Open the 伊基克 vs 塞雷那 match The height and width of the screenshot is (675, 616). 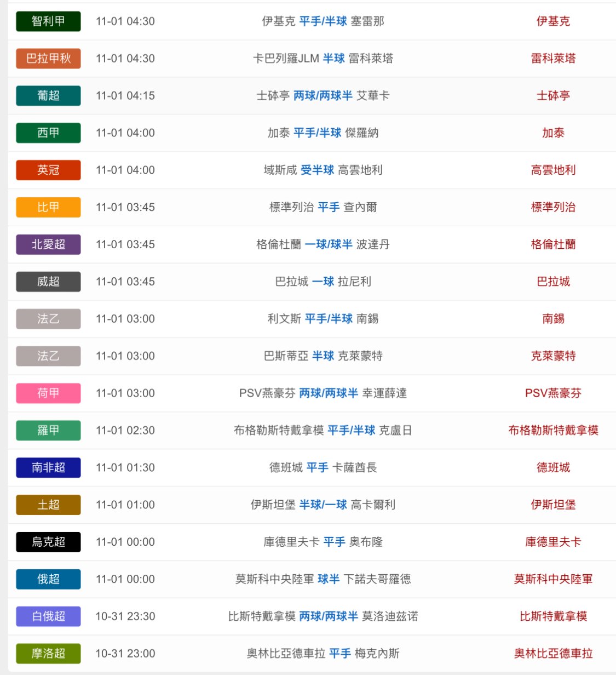point(323,21)
